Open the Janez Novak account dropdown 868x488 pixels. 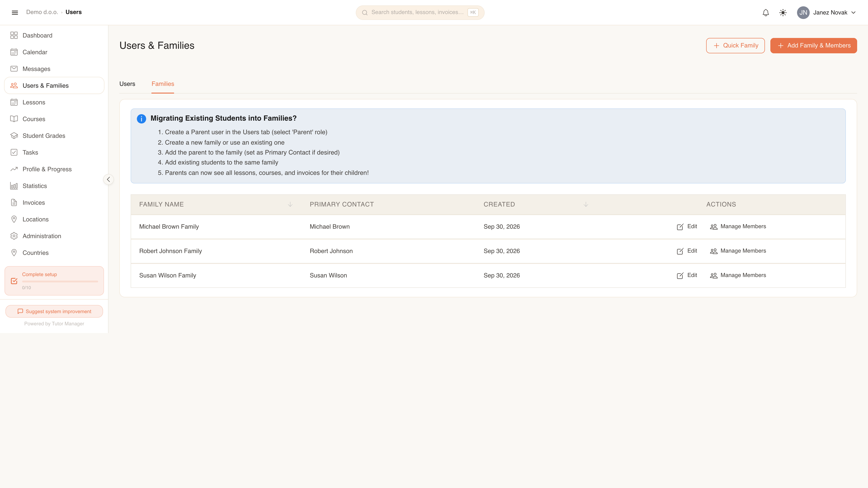(827, 12)
